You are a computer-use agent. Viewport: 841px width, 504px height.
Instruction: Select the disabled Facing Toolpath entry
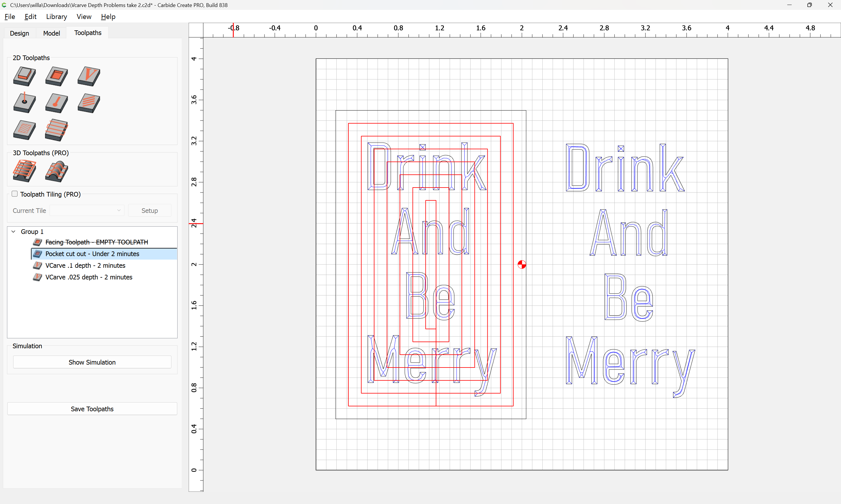click(x=97, y=242)
